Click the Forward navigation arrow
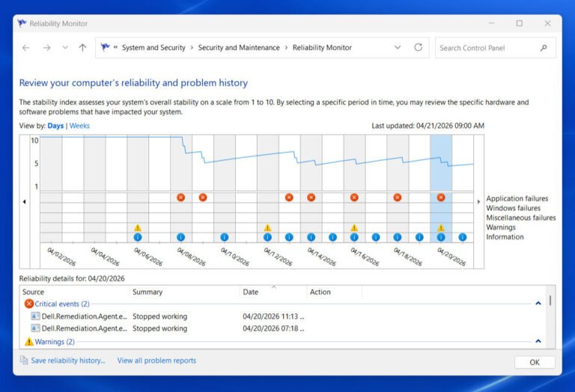 (46, 48)
